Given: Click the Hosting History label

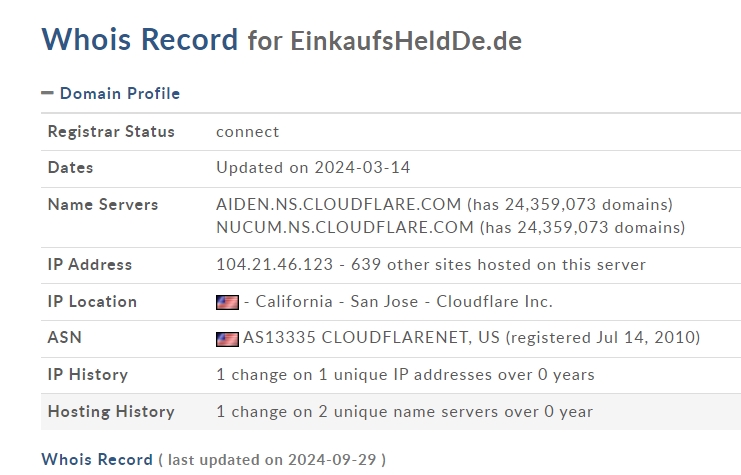Looking at the screenshot, I should click(x=111, y=412).
